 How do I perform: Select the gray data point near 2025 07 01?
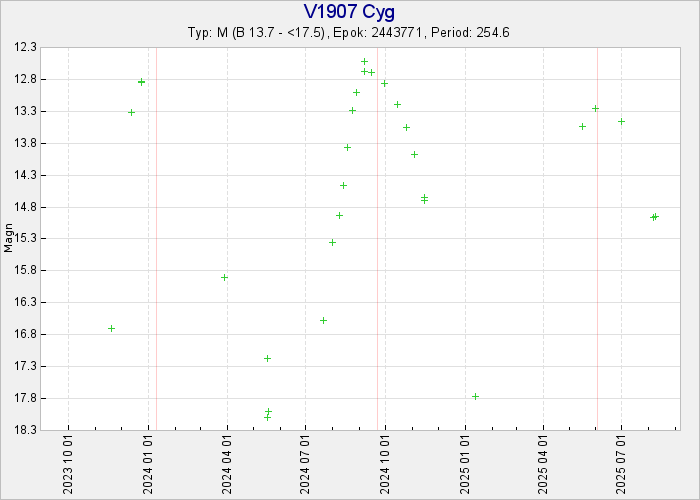point(621,121)
